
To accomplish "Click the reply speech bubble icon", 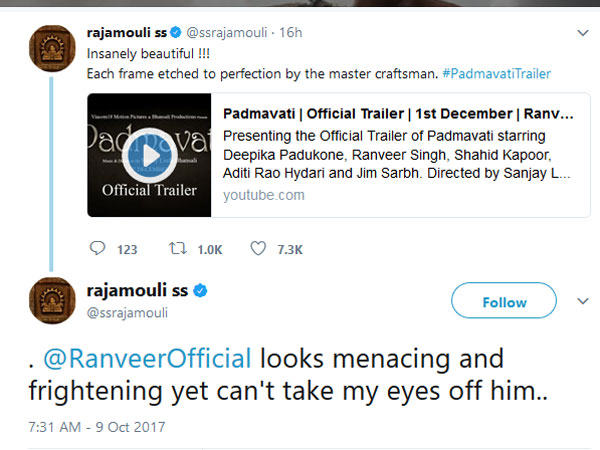I will tap(98, 248).
